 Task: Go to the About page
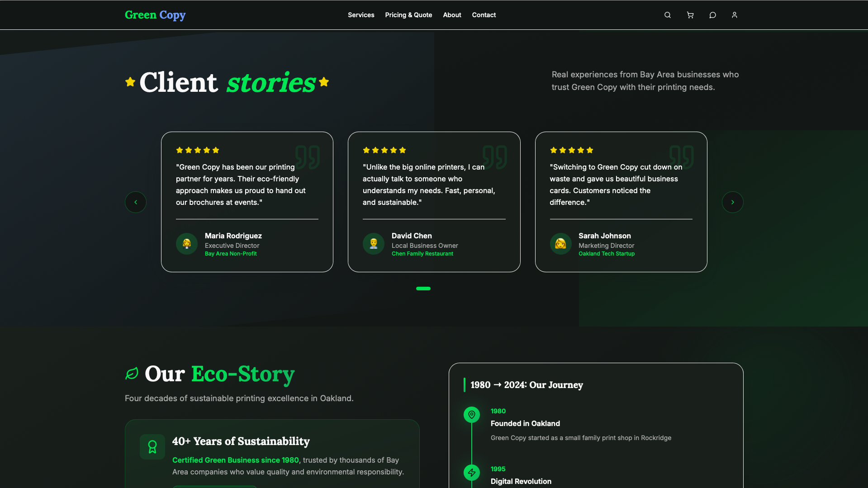452,15
